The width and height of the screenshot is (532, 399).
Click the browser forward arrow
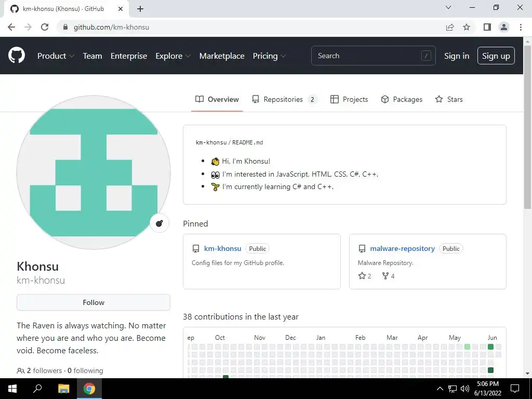coord(28,27)
